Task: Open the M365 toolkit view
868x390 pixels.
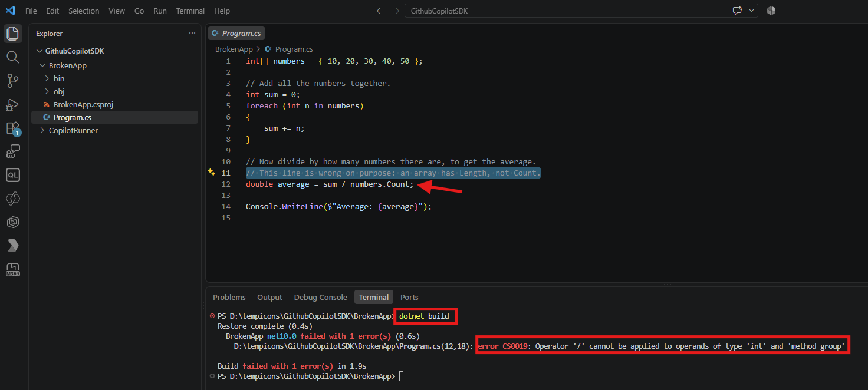Action: (12, 270)
